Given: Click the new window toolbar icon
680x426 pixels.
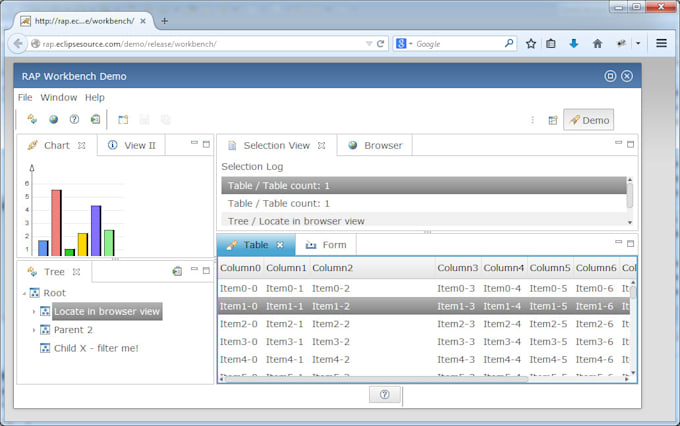Looking at the screenshot, I should 123,119.
